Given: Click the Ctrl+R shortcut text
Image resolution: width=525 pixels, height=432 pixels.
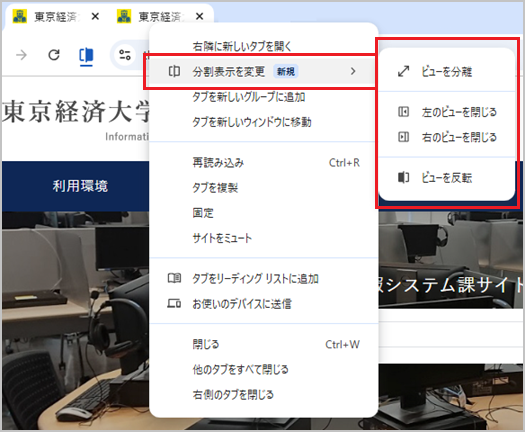Looking at the screenshot, I should (x=344, y=163).
